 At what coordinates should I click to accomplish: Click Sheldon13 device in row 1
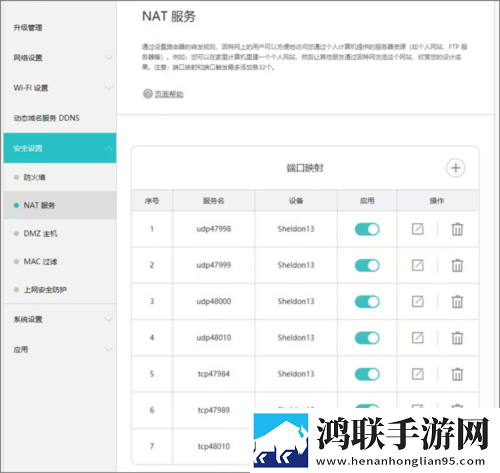[296, 229]
